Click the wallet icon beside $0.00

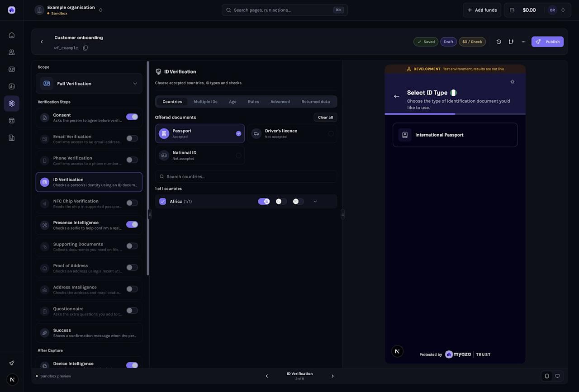pyautogui.click(x=512, y=10)
